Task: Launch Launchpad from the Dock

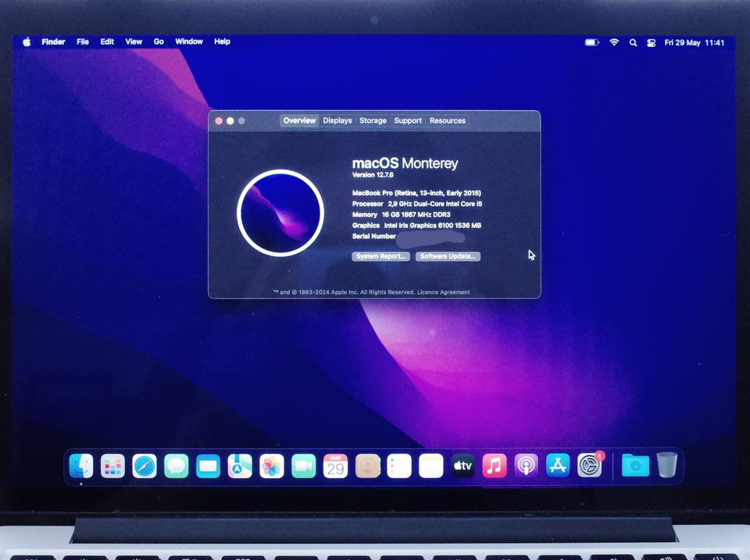Action: (x=112, y=465)
